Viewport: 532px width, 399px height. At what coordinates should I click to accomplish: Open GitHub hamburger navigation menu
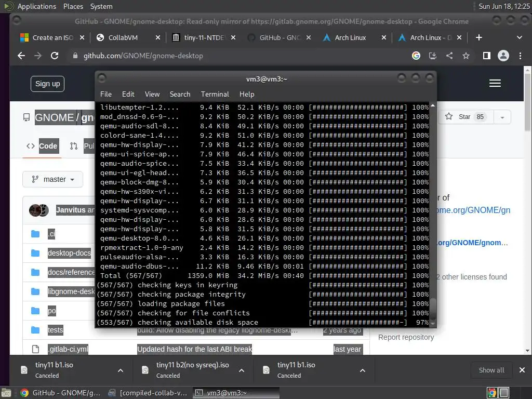pos(495,83)
